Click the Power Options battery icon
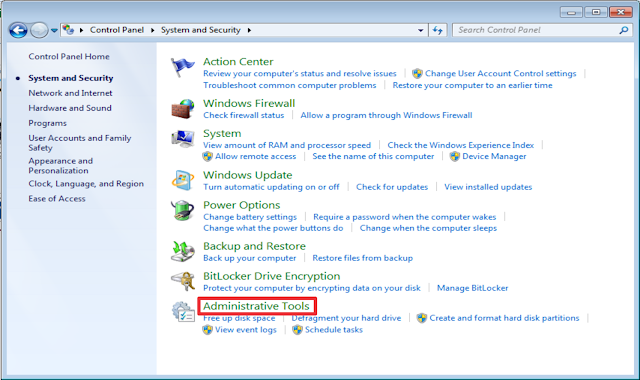 pyautogui.click(x=182, y=211)
